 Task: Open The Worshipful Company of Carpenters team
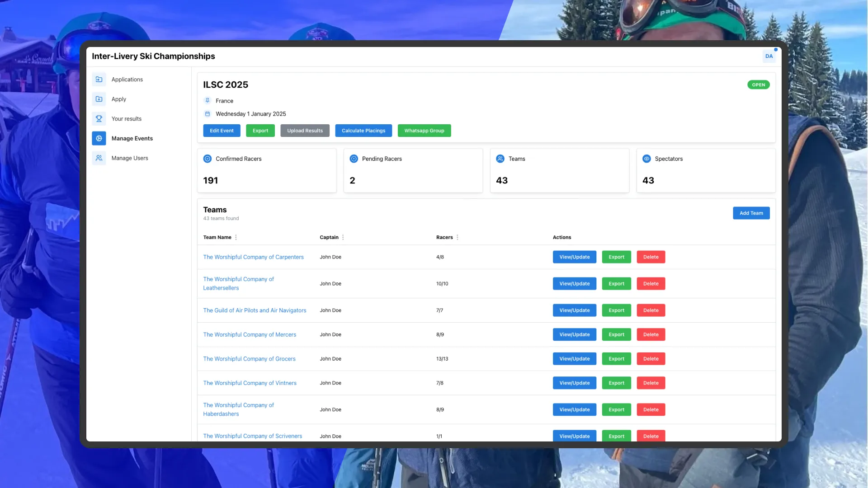[253, 257]
